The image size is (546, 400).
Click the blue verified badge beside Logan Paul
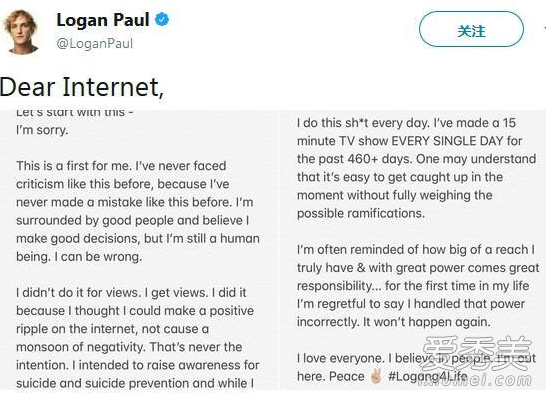(162, 19)
